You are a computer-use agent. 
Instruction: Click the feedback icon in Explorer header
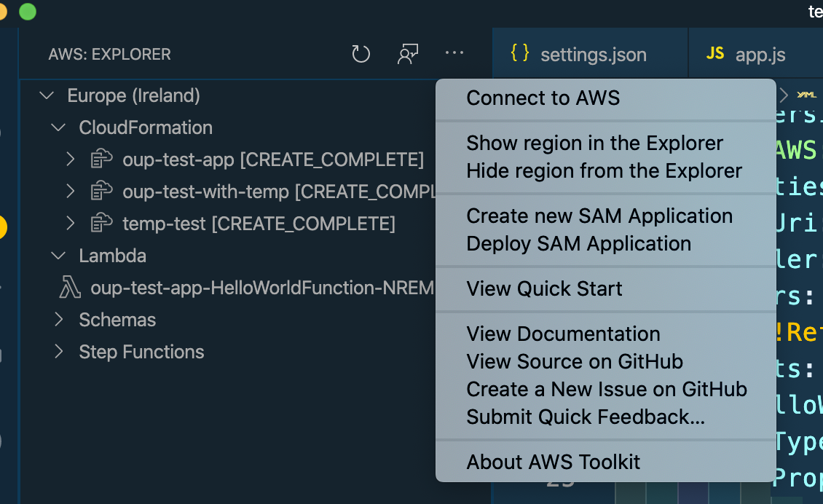(x=408, y=54)
